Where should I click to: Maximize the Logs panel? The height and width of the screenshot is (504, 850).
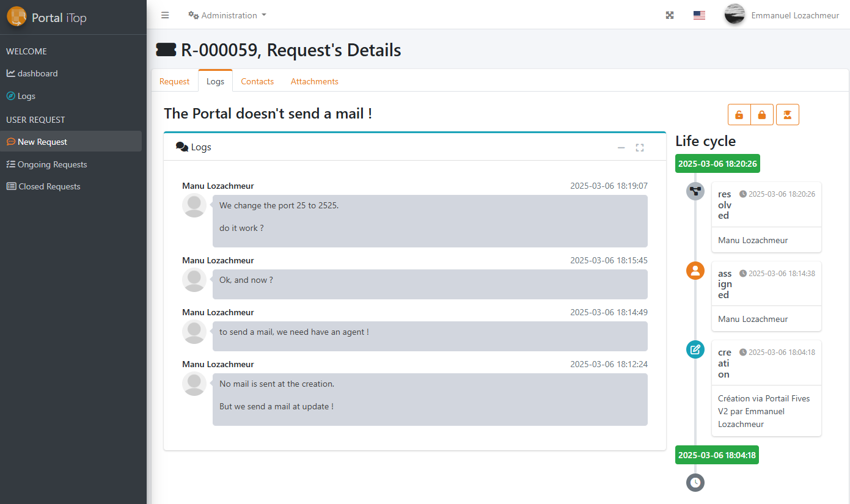(x=640, y=147)
